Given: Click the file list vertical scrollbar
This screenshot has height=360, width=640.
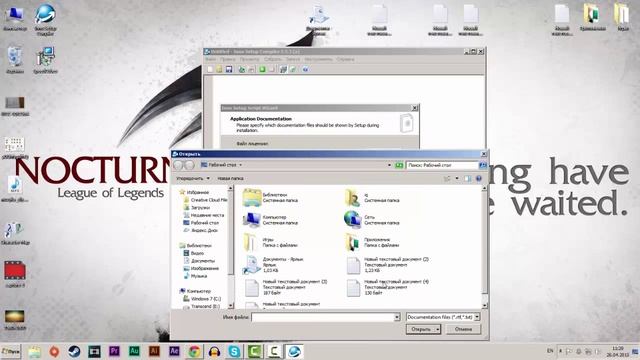Looking at the screenshot, I should coord(484,247).
